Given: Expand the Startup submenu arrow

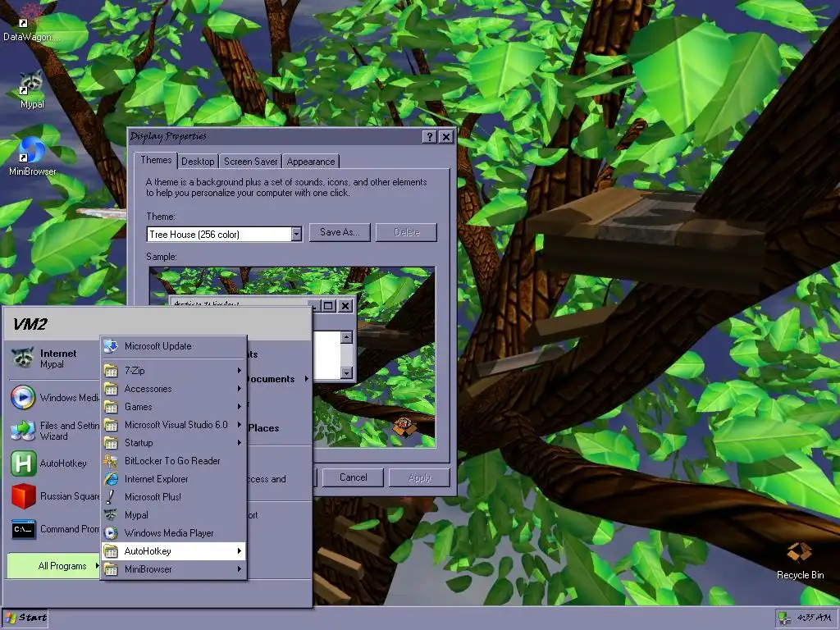Looking at the screenshot, I should pos(240,443).
